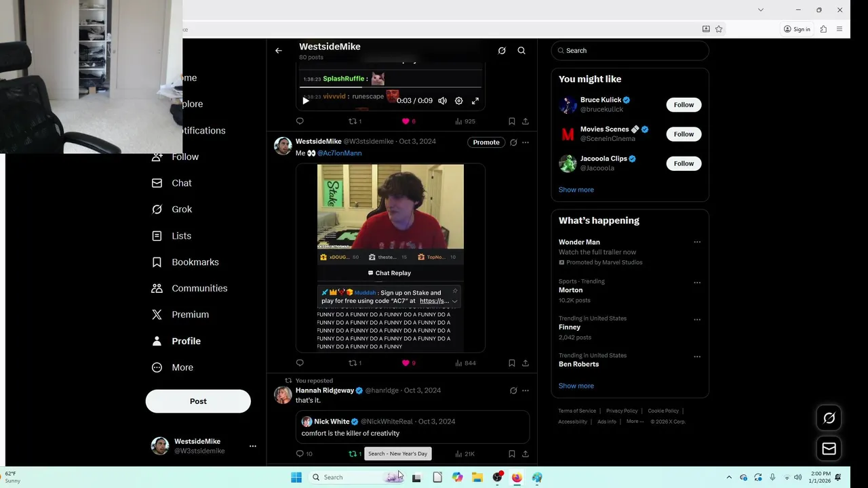Share the post with 925 views
Screen dimensions: 868x488
(526, 121)
